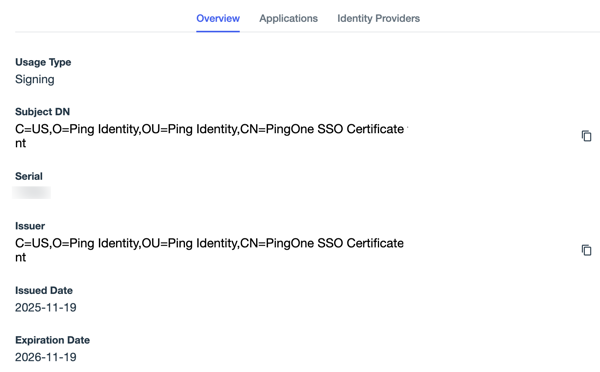Click the Issuer label
This screenshot has height=372, width=600.
[30, 226]
